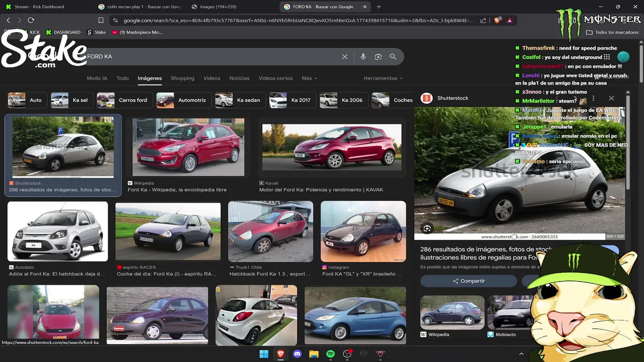
Task: Start voice search with microphone icon
Action: point(363,57)
